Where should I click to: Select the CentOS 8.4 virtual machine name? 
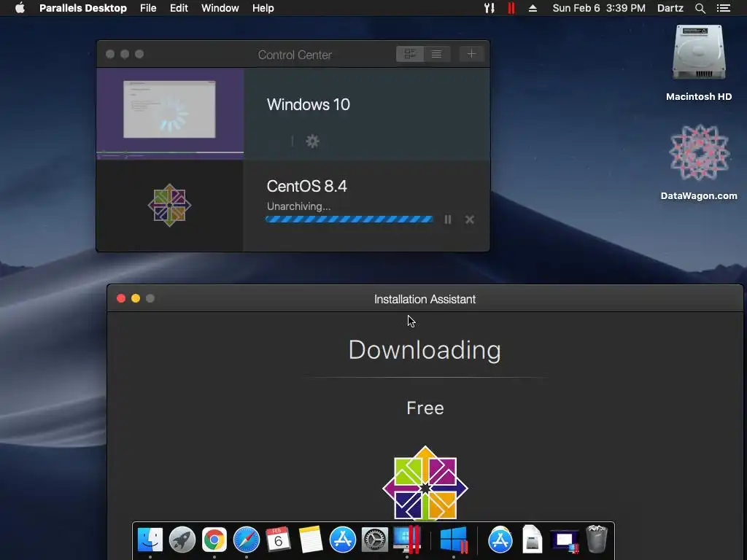click(307, 186)
